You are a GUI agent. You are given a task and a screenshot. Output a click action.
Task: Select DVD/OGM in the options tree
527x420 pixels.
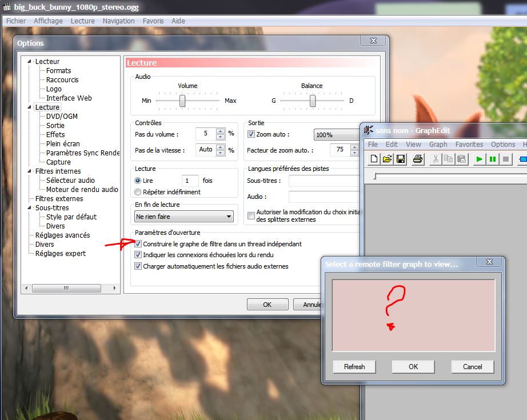(x=62, y=116)
